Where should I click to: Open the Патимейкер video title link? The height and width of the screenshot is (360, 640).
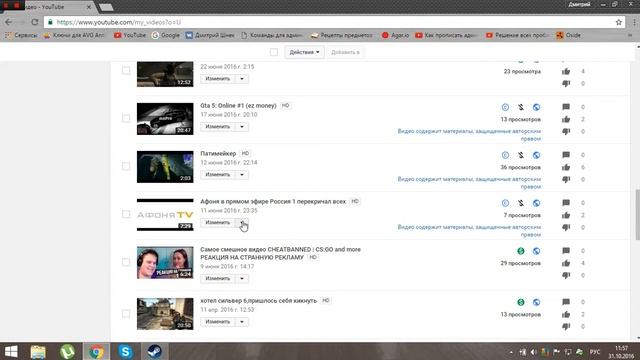(x=218, y=153)
